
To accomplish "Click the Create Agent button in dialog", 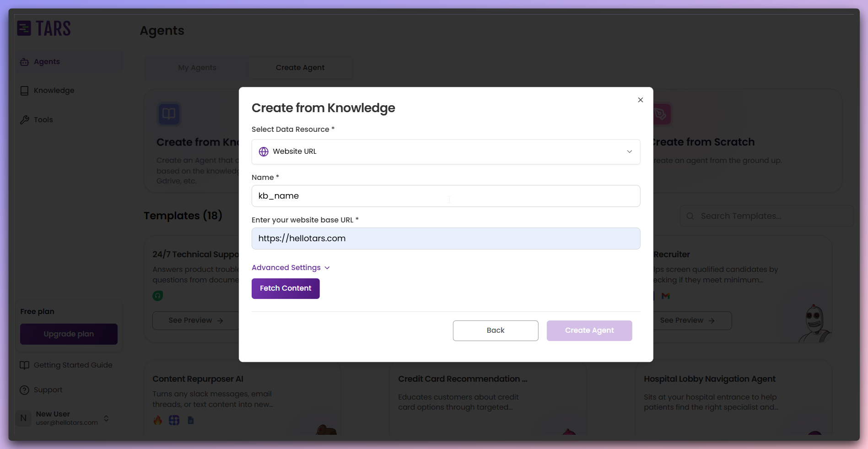I will (x=589, y=330).
